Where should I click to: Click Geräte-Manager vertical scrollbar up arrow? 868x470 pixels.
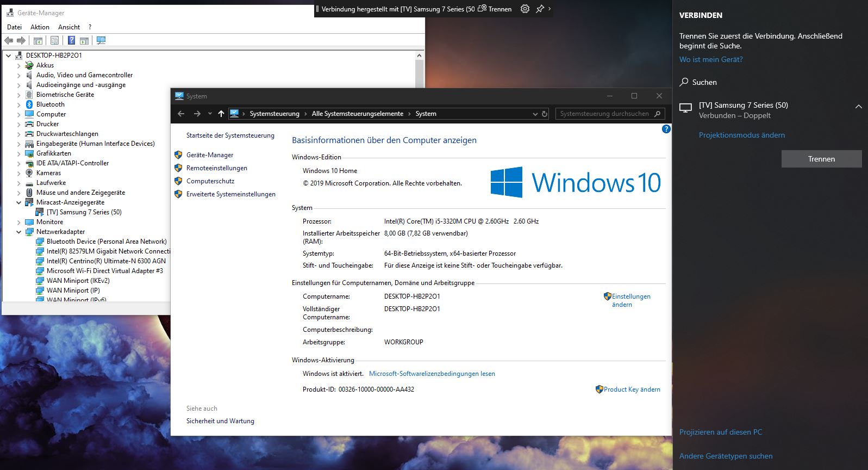pos(419,55)
